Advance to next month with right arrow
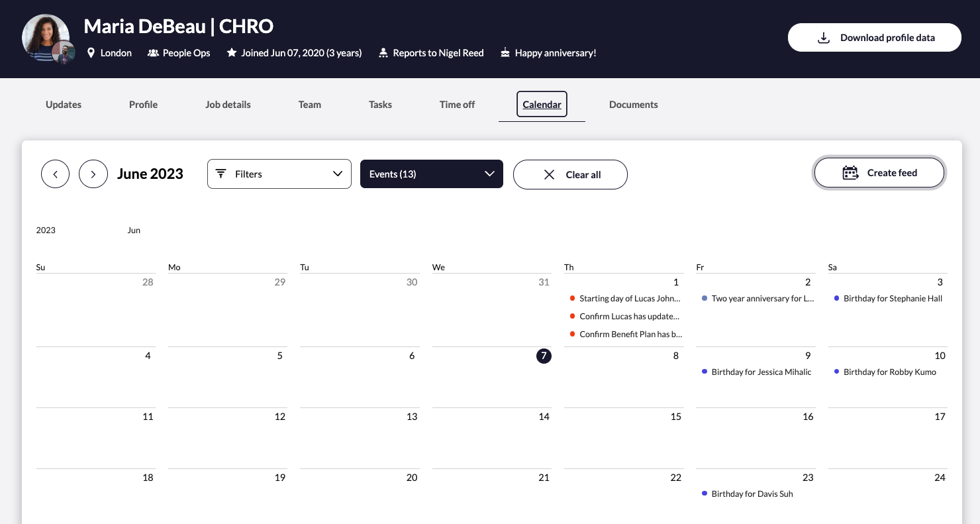The image size is (980, 524). (93, 174)
